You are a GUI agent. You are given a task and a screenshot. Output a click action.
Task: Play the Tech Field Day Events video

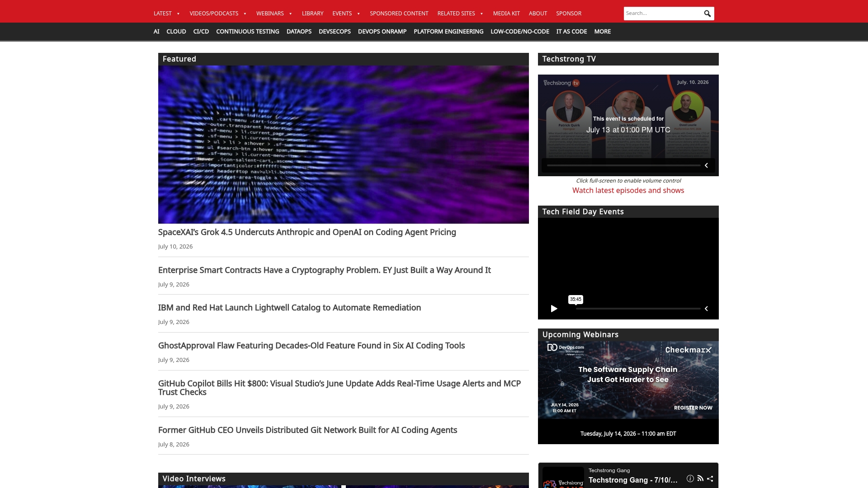click(554, 309)
